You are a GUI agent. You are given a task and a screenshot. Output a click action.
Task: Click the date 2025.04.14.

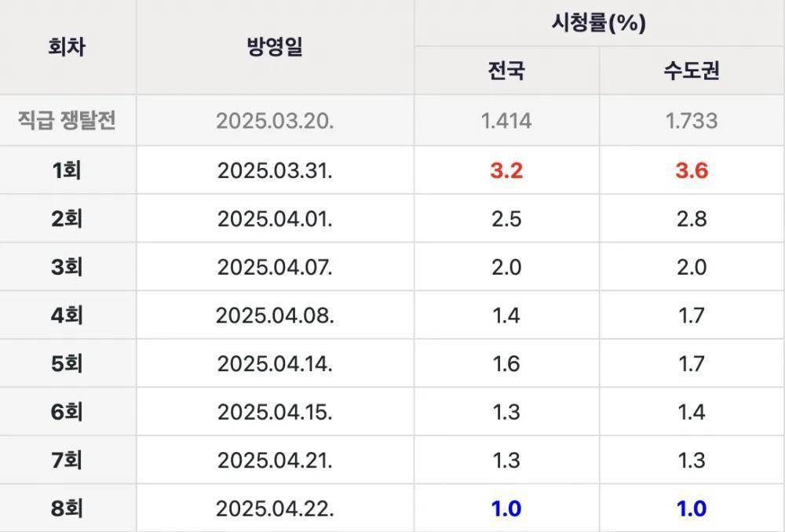(x=275, y=364)
